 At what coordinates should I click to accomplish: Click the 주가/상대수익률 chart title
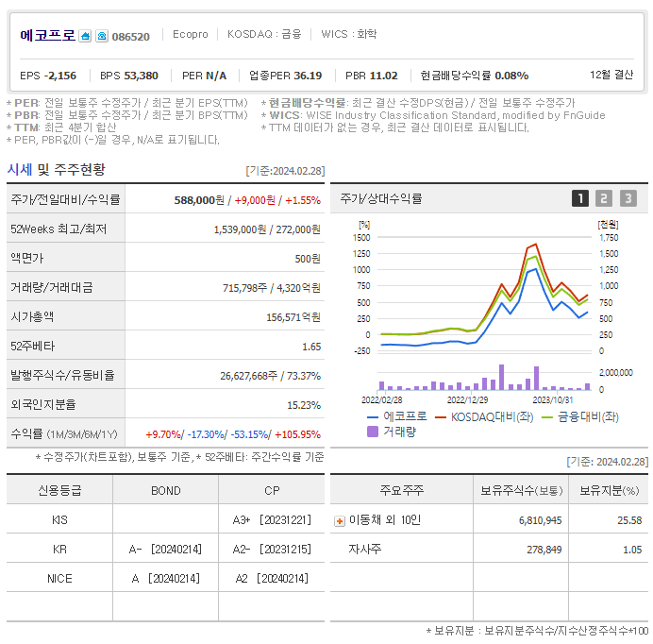tap(381, 198)
